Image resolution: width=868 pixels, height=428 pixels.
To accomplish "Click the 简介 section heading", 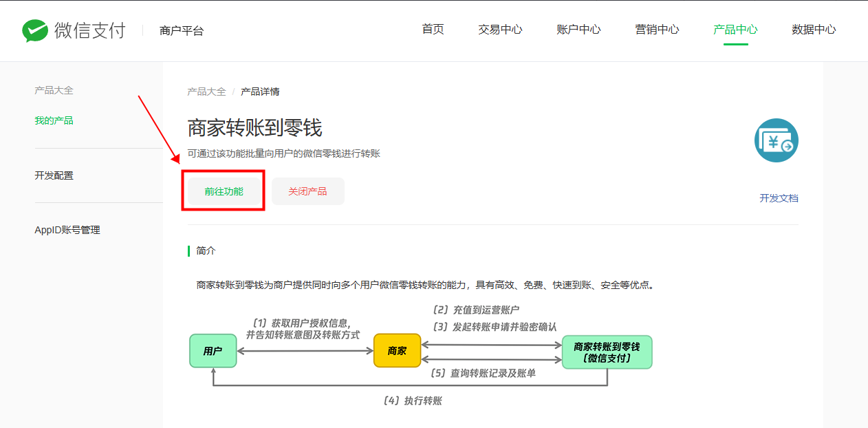I will pyautogui.click(x=206, y=250).
